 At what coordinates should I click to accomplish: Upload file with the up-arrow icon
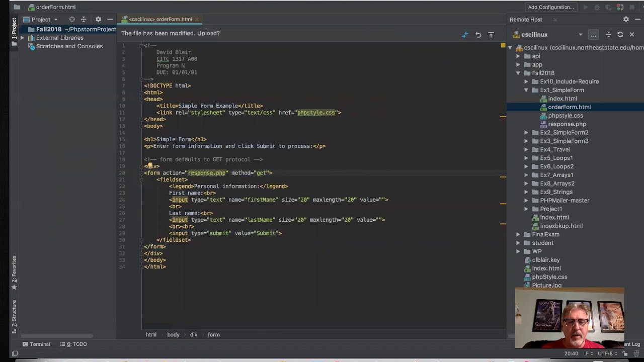(x=491, y=35)
